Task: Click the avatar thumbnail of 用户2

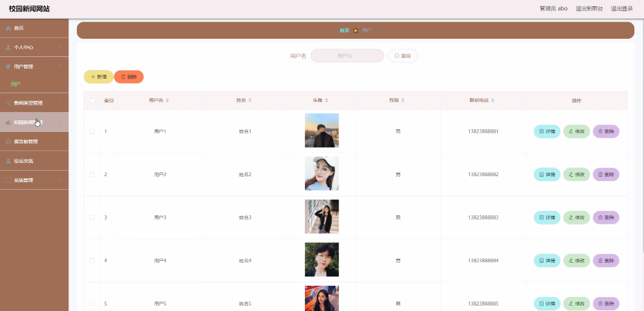Action: pos(321,174)
